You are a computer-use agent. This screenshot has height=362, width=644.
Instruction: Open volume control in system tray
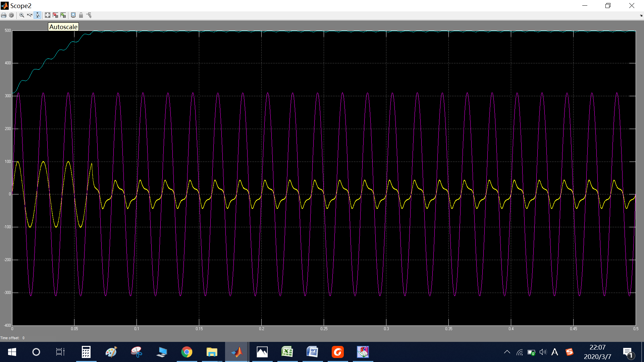coord(543,352)
